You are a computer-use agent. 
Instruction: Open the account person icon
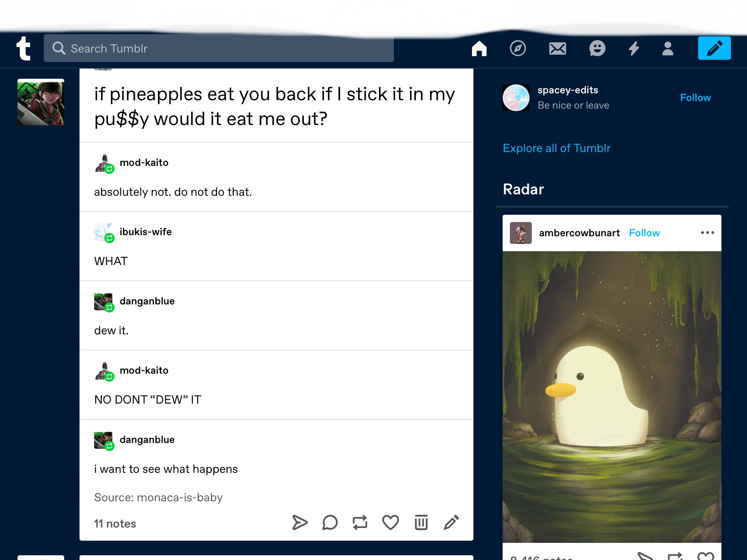click(667, 48)
